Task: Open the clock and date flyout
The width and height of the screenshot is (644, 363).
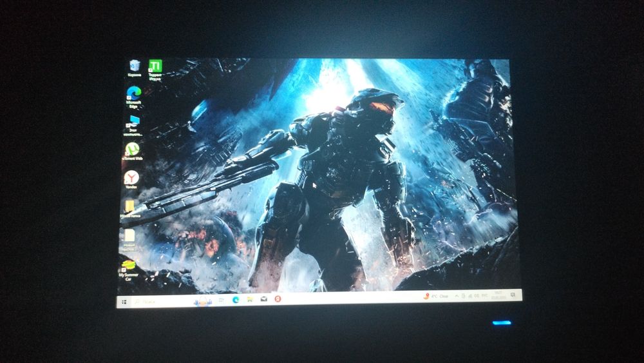Action: [498, 295]
